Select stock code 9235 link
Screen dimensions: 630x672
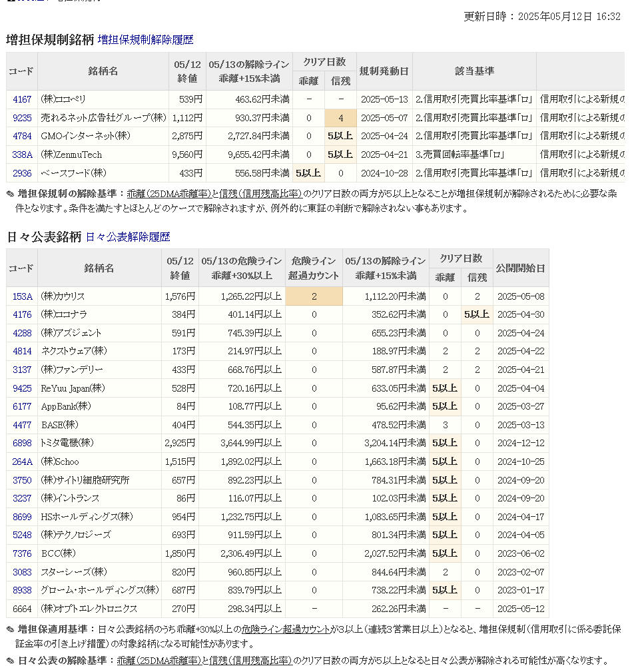22,118
